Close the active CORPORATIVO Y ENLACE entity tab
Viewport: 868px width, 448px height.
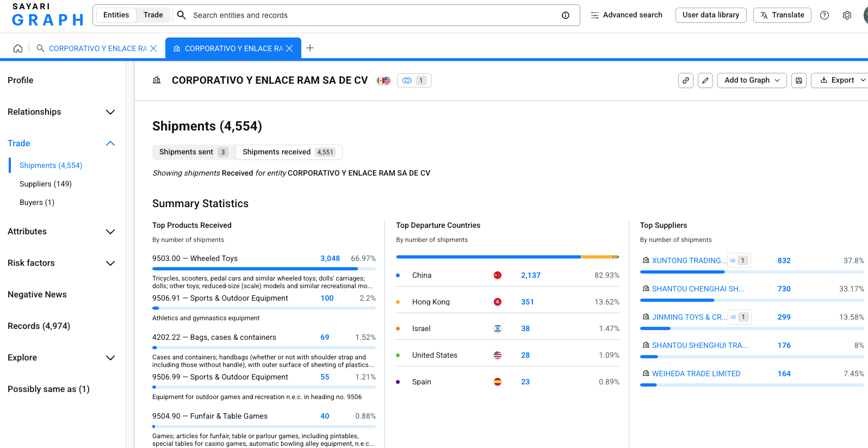[x=289, y=48]
